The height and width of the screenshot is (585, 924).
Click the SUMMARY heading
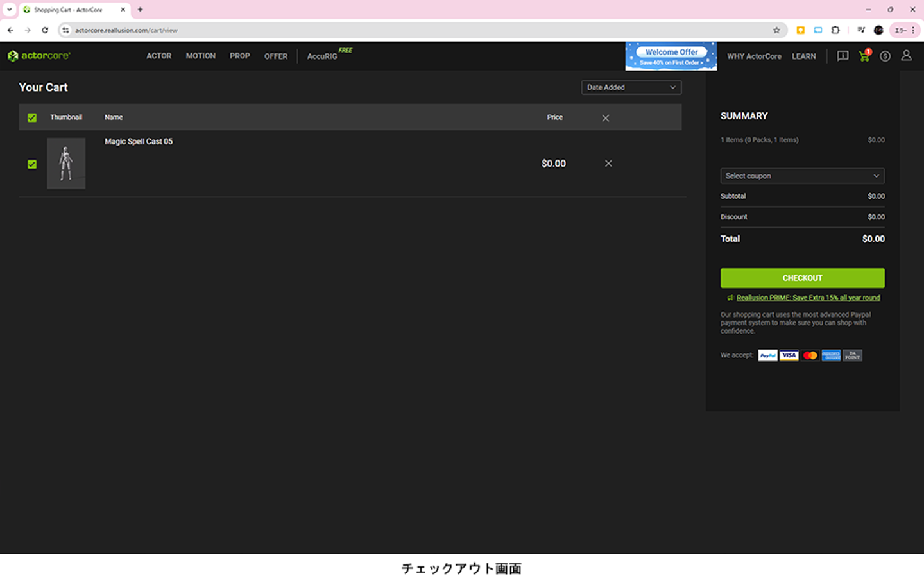point(744,116)
